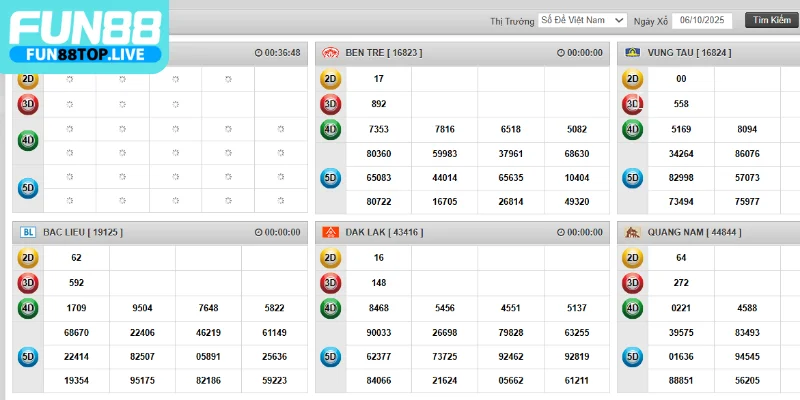Click Ben Tre 4D result 7353
This screenshot has height=400, width=800.
379,130
